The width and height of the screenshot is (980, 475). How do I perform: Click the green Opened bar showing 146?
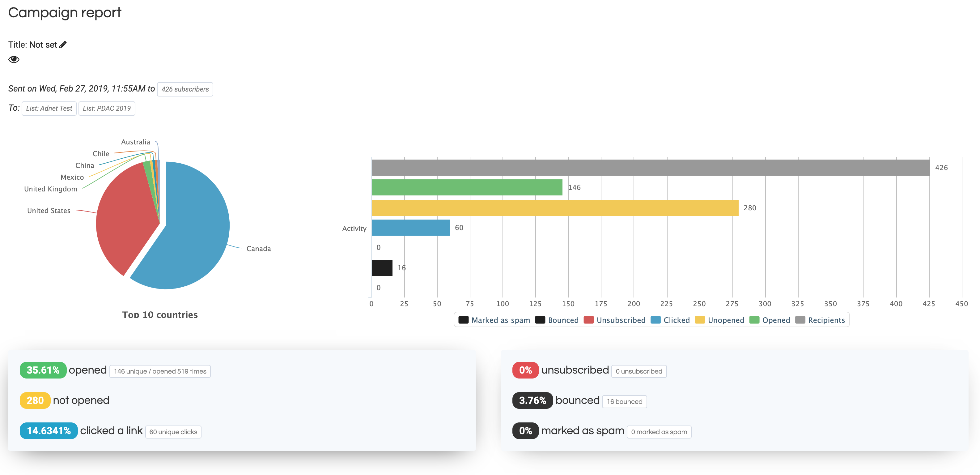point(467,187)
